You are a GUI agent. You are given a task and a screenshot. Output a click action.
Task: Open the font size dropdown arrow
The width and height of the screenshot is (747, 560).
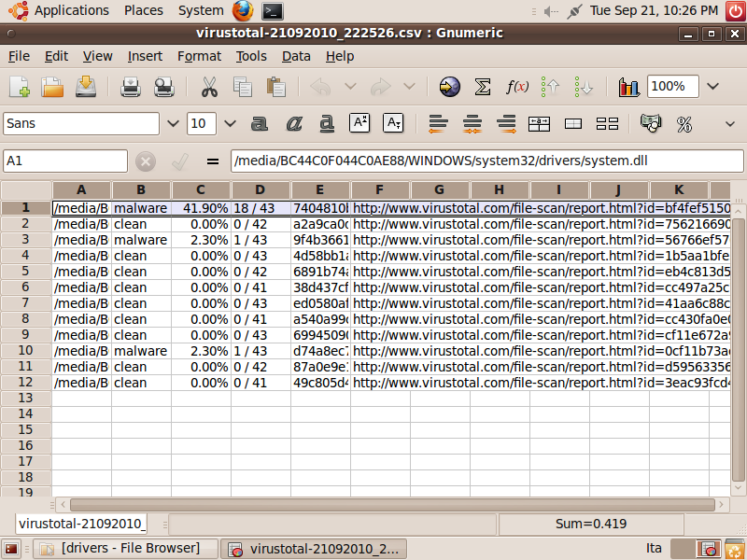point(230,124)
